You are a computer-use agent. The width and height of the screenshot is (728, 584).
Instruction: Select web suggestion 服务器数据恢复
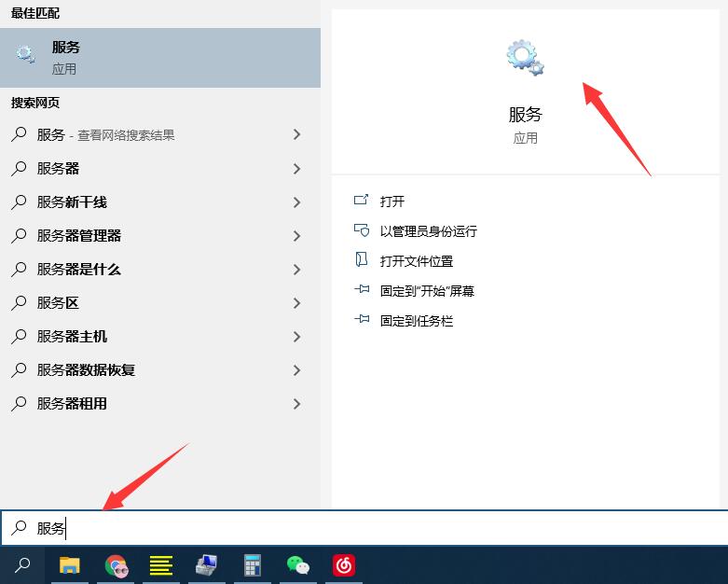(x=160, y=369)
